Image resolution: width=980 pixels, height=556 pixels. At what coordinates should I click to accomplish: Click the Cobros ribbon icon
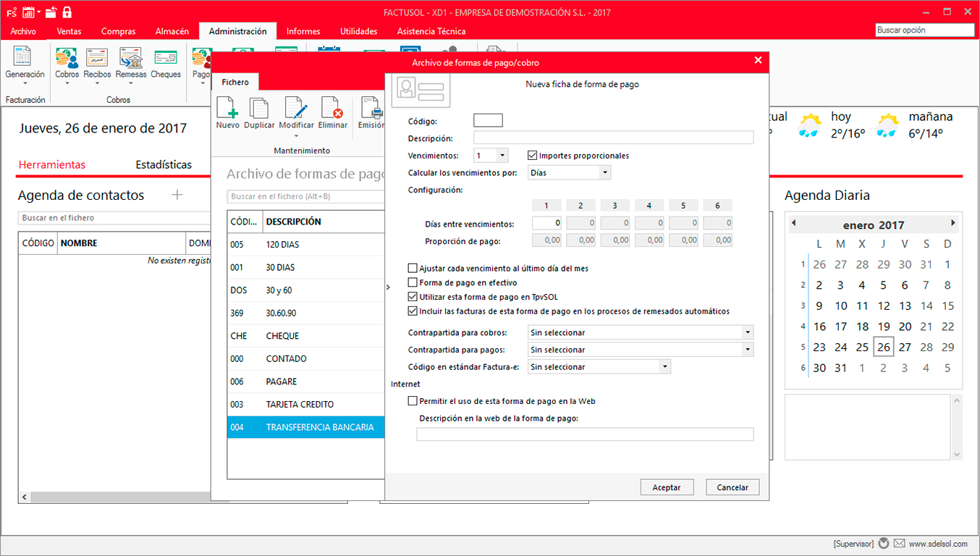67,57
